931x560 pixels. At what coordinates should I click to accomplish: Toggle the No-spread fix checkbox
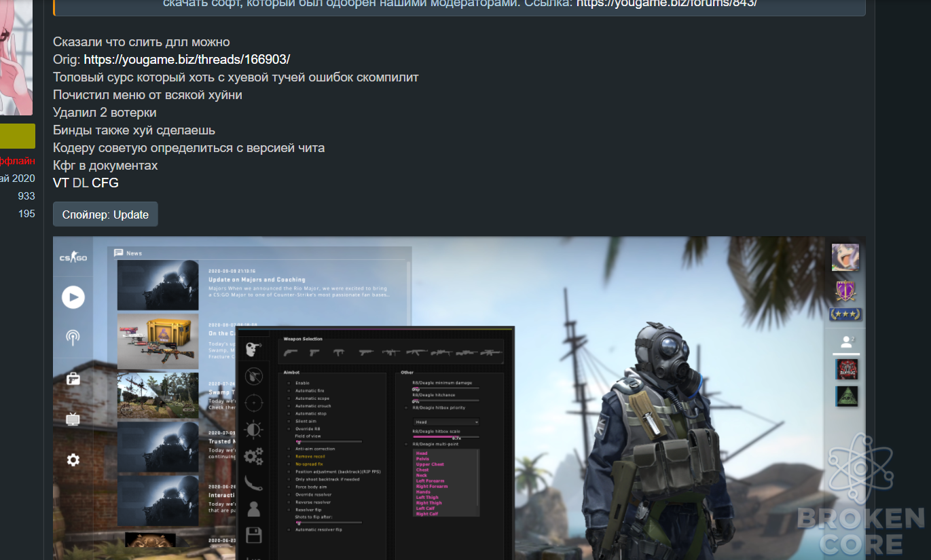(289, 464)
